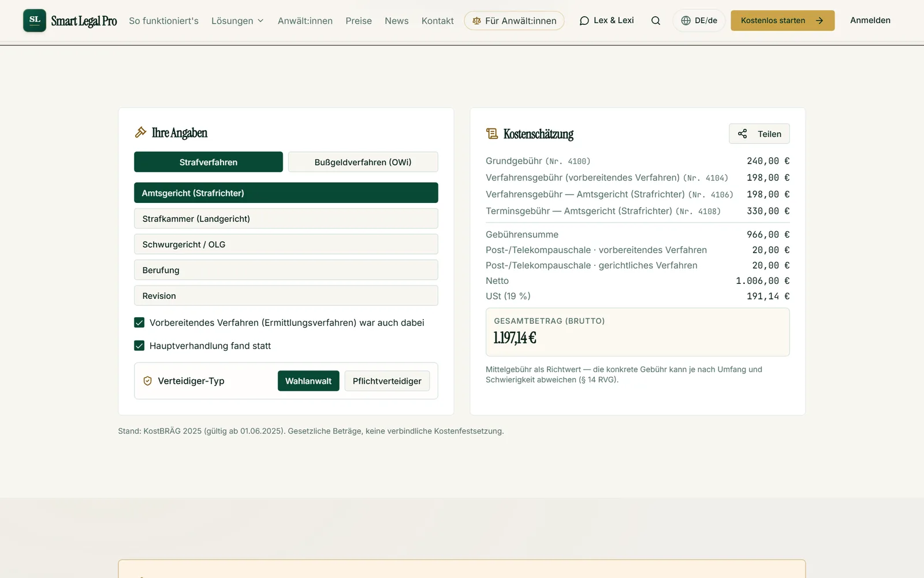Switch to Pflichtverteidiger
The height and width of the screenshot is (578, 924).
(x=387, y=381)
